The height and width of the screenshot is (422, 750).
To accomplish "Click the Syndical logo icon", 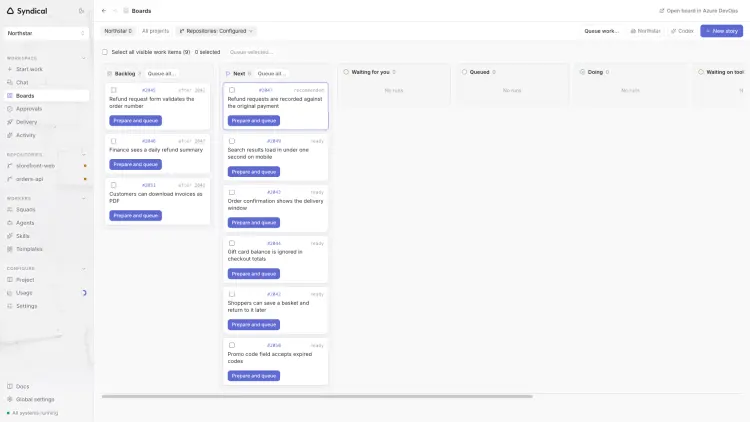I will (x=10, y=11).
